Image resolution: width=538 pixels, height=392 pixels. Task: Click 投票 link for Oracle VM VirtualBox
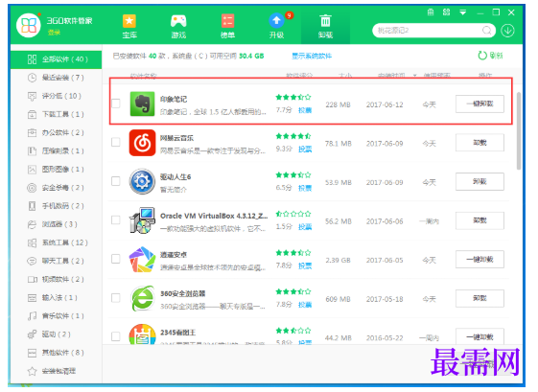coord(305,227)
